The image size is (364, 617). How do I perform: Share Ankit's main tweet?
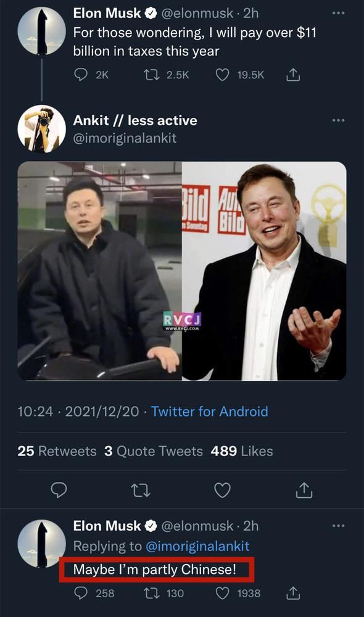tap(304, 491)
